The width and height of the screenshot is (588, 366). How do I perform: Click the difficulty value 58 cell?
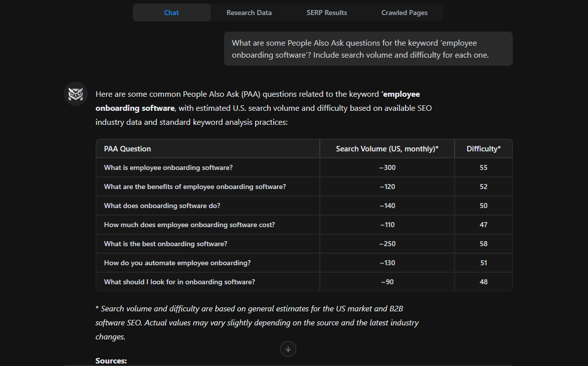tap(483, 244)
